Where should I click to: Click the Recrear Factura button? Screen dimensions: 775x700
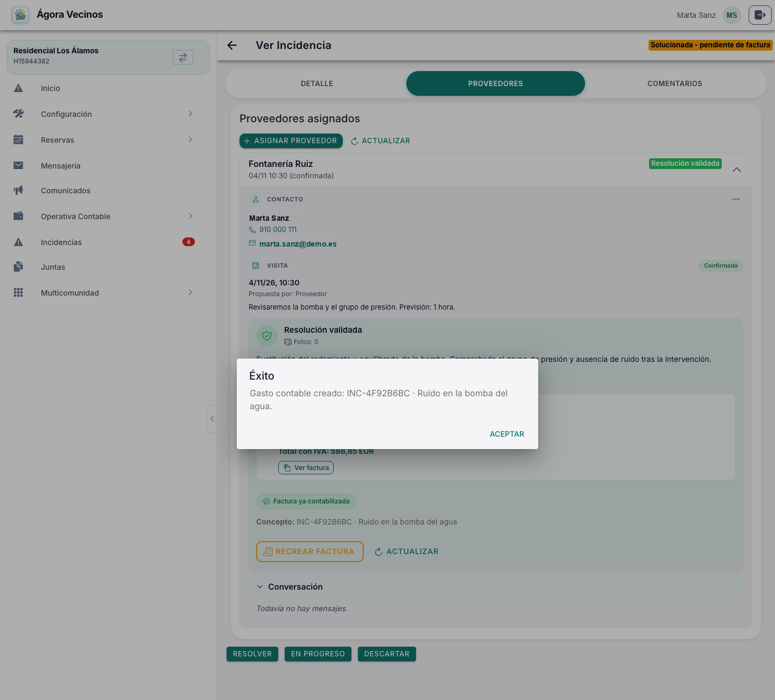(x=310, y=551)
